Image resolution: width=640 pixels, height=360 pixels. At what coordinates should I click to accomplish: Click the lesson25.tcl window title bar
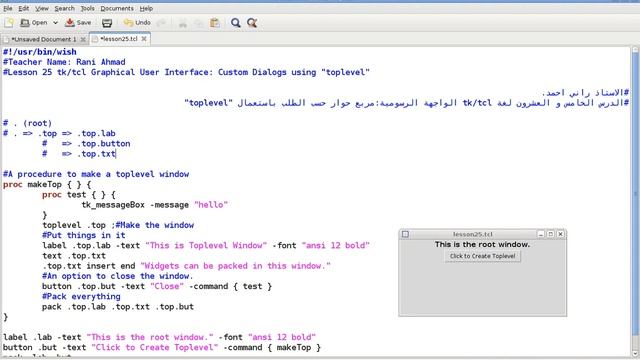click(473, 234)
